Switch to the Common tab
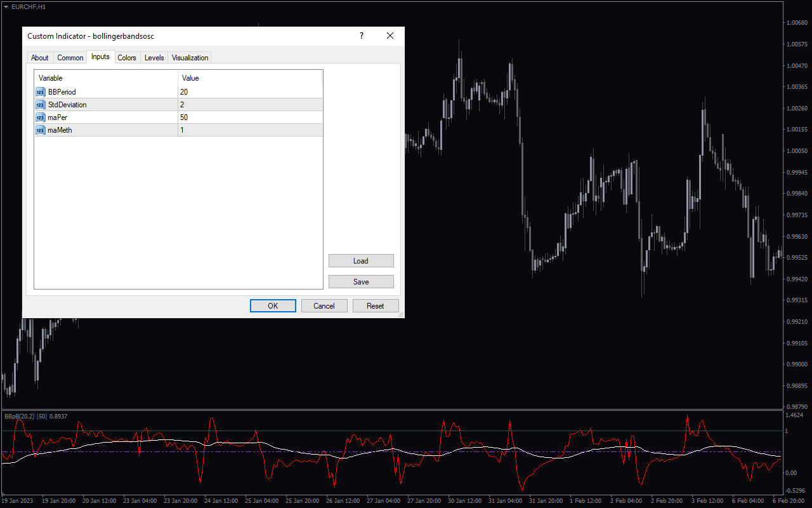The height and width of the screenshot is (508, 812). click(x=70, y=58)
